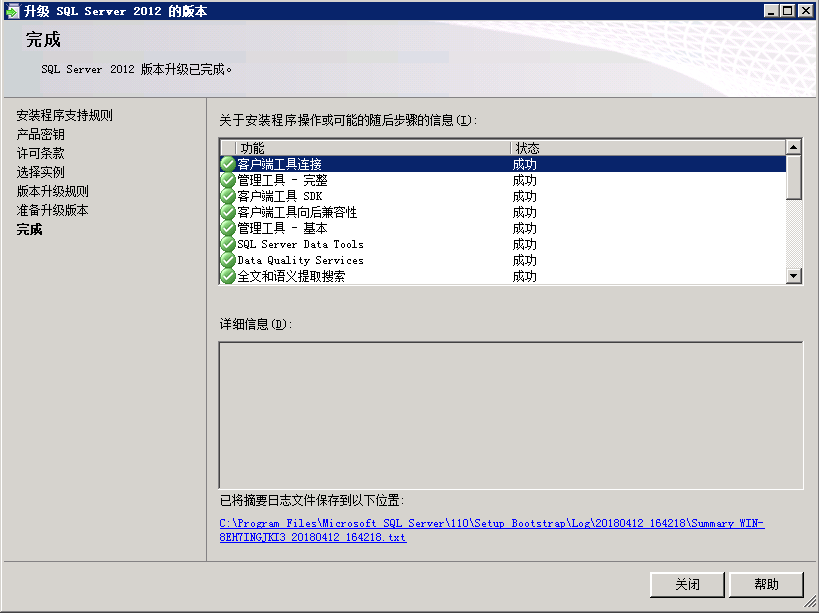Click the 成功 status of Data Quality Services
Viewport: 819px width, 613px height.
(x=524, y=260)
